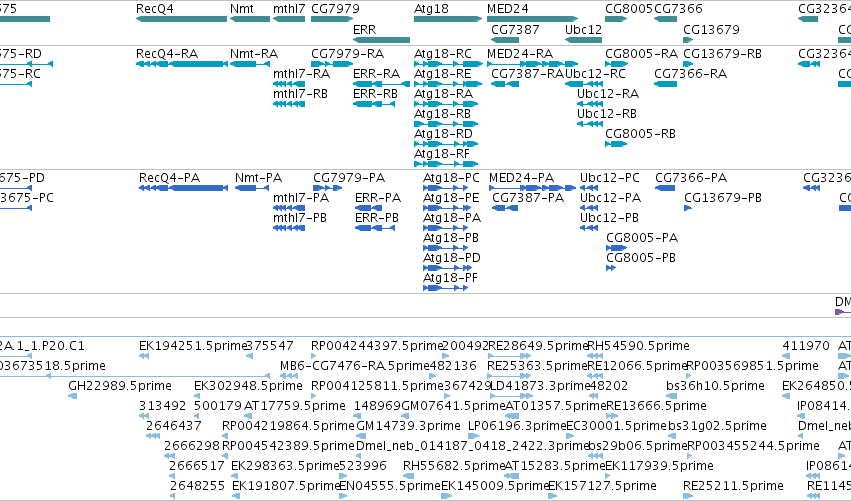
Task: Select the CG13679-RB transcript label
Action: [722, 54]
